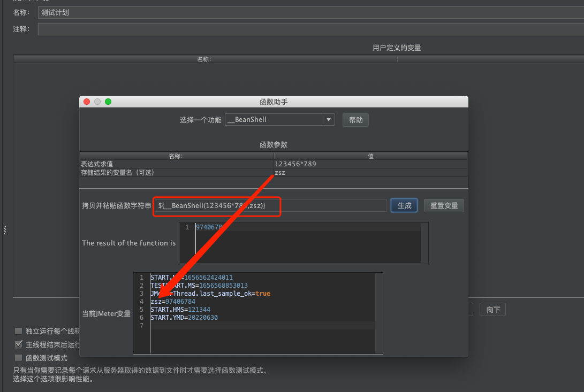Select the 123456*789 value cell
Image resolution: width=584 pixels, height=392 pixels.
pos(370,164)
